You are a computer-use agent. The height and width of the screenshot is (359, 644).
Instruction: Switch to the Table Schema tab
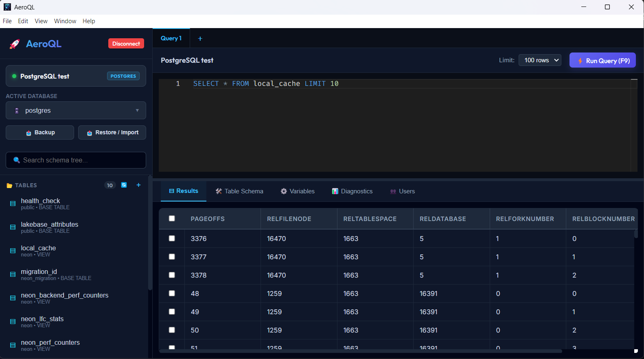[239, 191]
